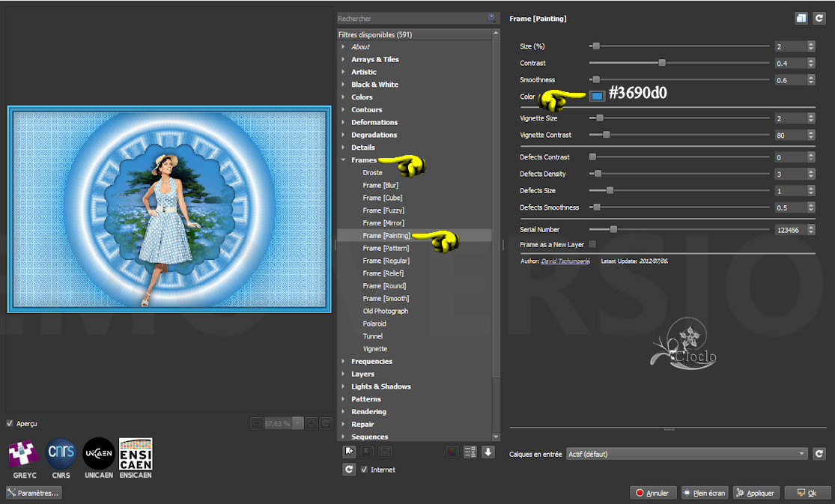The image size is (835, 504).
Task: Collapse the Frames category in filter tree
Action: [343, 160]
